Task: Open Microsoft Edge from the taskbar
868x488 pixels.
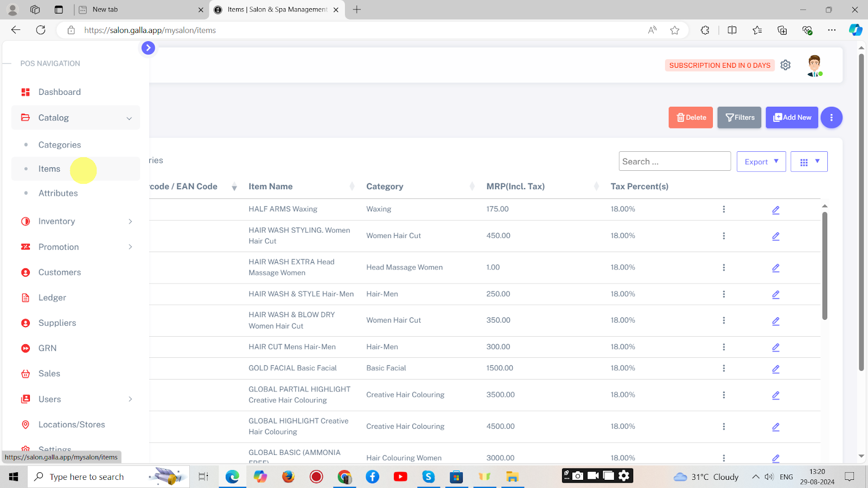Action: [x=232, y=477]
